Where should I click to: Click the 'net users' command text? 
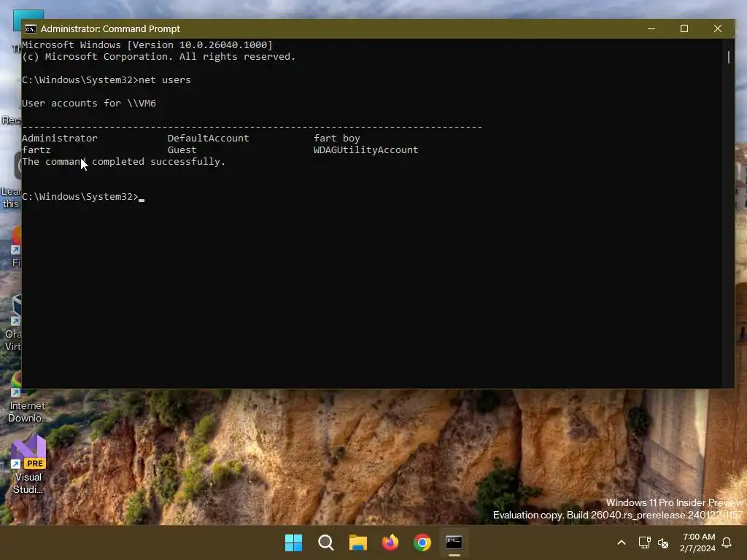[x=164, y=80]
